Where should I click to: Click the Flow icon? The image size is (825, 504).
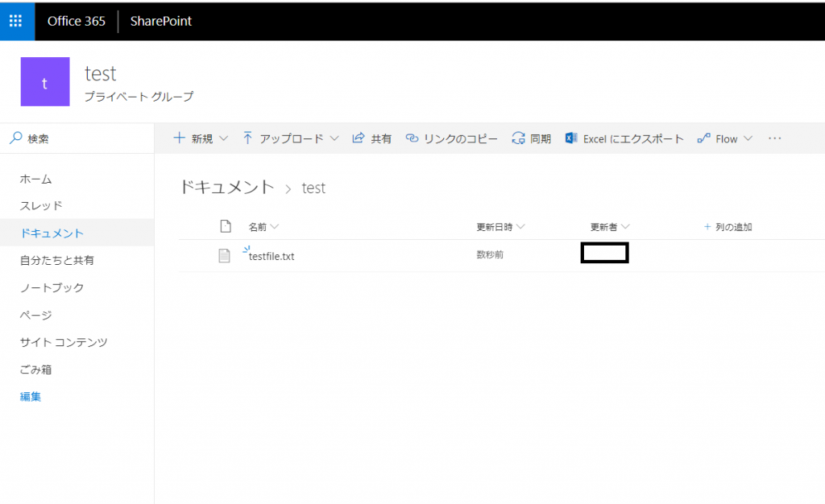click(704, 138)
